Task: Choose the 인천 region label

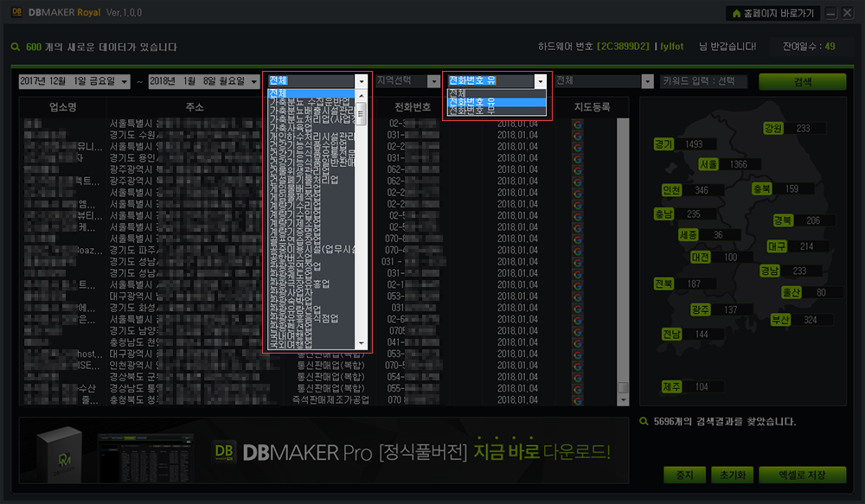Action: click(x=671, y=190)
